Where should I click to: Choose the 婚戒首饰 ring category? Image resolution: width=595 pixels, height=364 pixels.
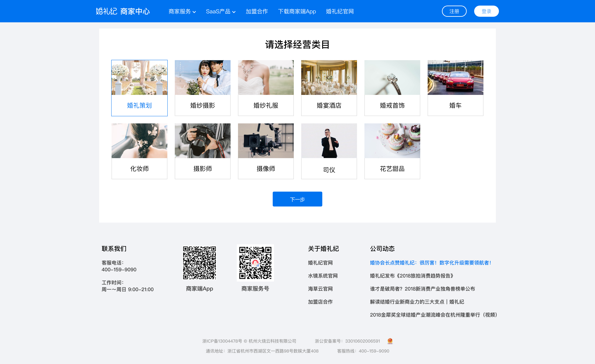[392, 88]
